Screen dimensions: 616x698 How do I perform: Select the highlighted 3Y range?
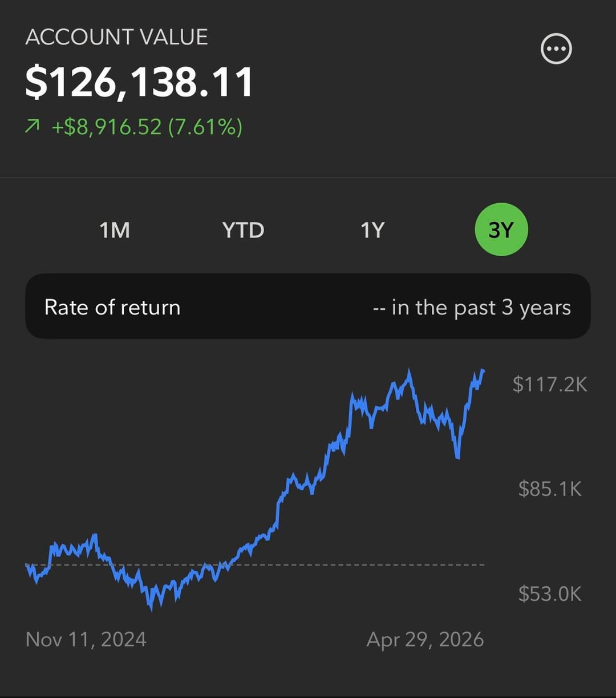tap(501, 229)
